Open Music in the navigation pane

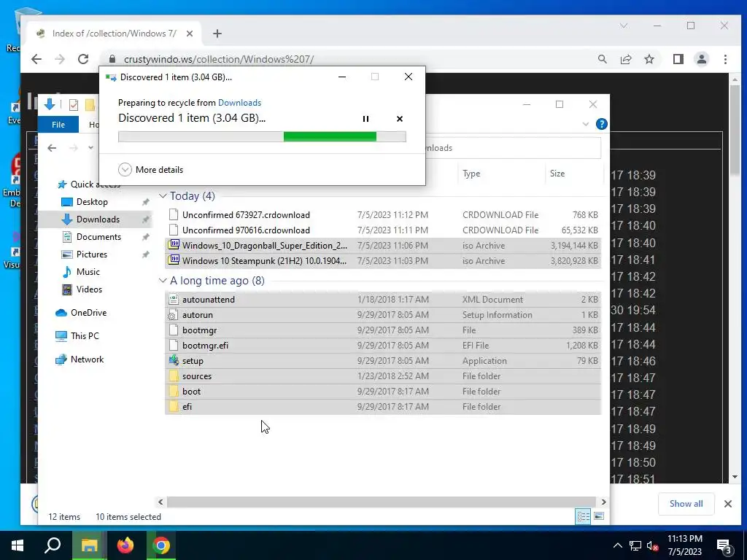point(88,272)
